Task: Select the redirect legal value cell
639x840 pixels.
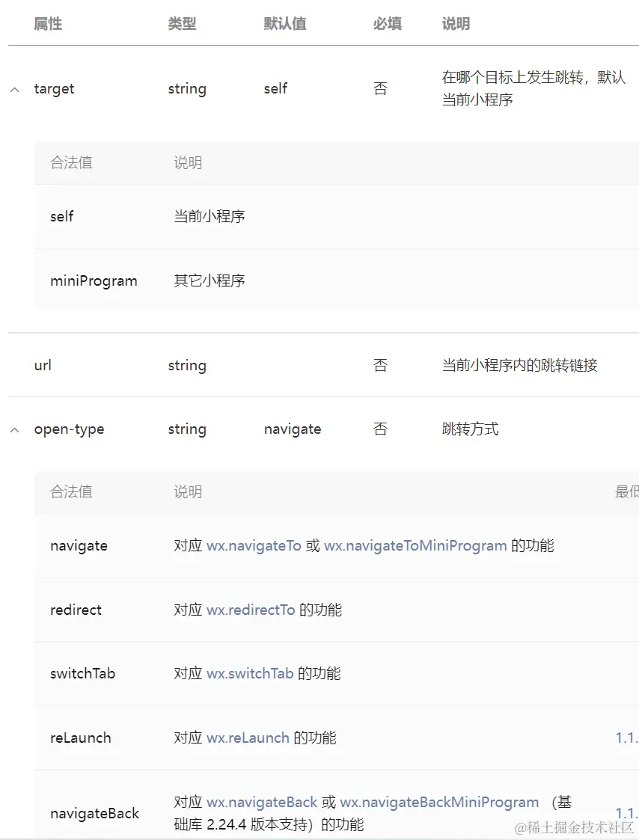Action: click(76, 610)
